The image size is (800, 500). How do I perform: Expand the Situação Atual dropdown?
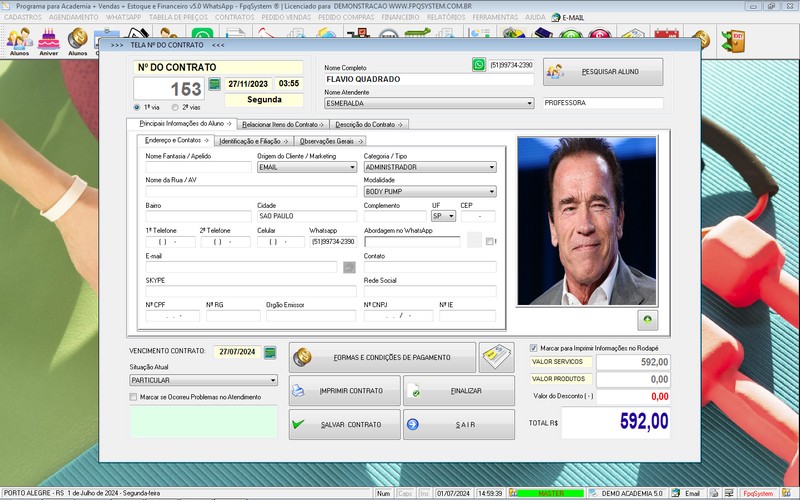[x=273, y=380]
